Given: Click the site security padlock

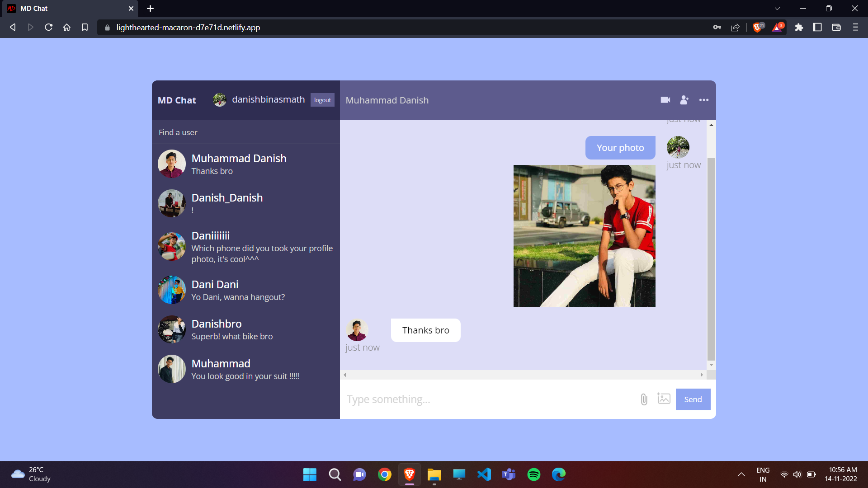Looking at the screenshot, I should point(107,28).
